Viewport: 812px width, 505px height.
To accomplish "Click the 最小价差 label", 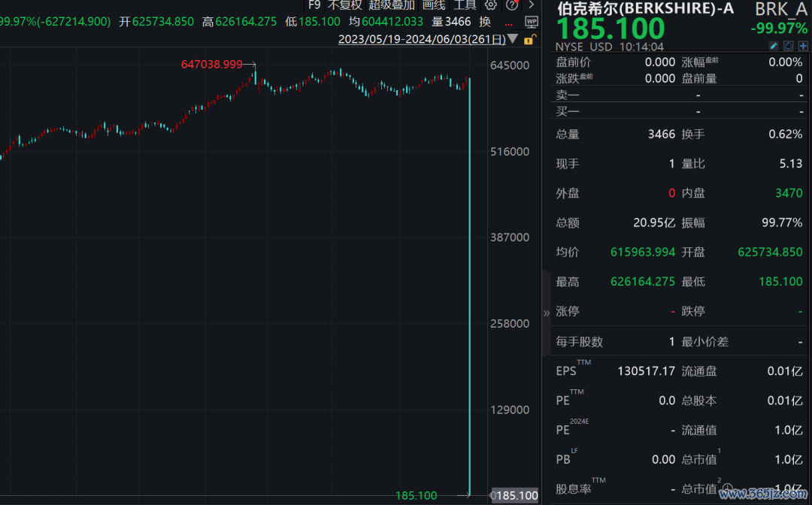I will coord(704,342).
